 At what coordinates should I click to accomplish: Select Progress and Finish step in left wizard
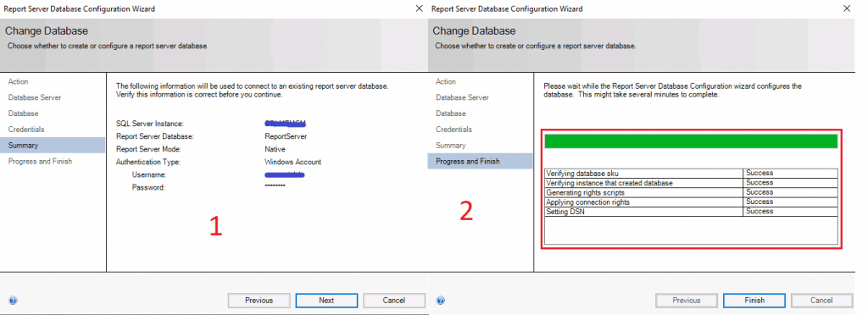coord(40,162)
